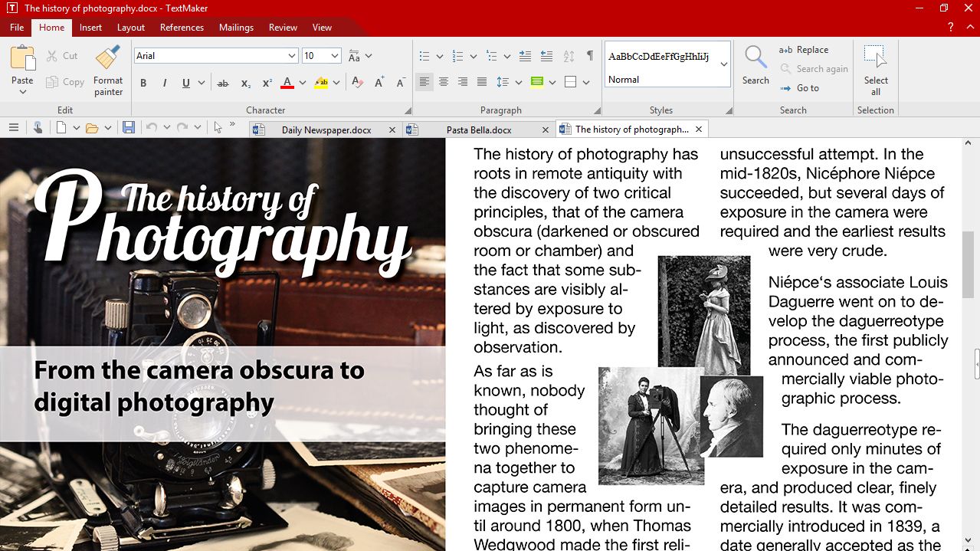Screen dimensions: 980x551
Task: Click the help question mark icon
Action: [x=951, y=27]
